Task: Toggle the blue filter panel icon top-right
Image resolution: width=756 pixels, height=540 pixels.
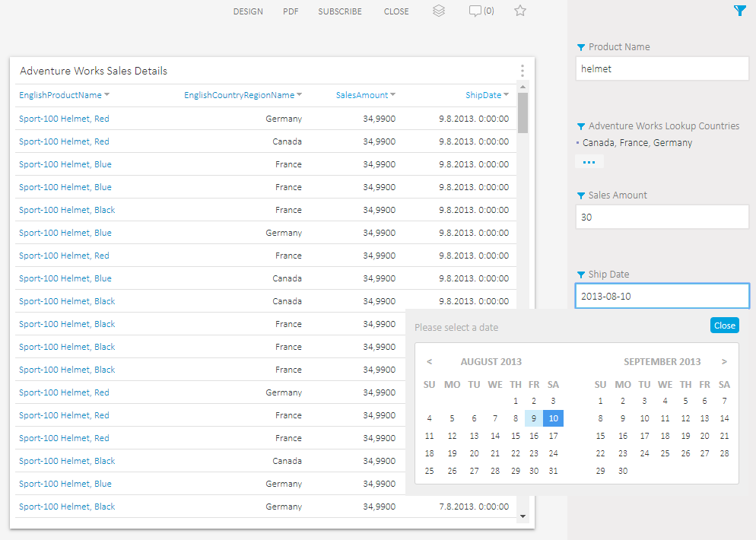Action: [x=739, y=11]
